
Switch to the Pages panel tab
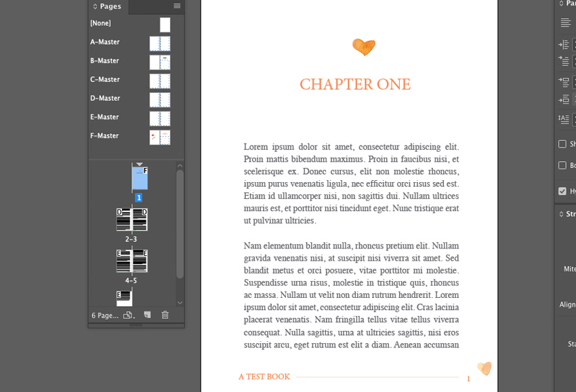pyautogui.click(x=107, y=7)
